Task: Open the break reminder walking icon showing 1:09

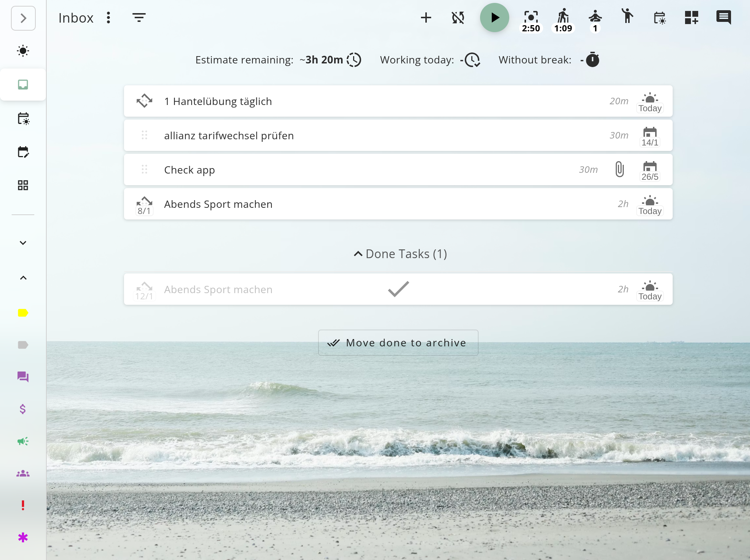Action: 563,17
